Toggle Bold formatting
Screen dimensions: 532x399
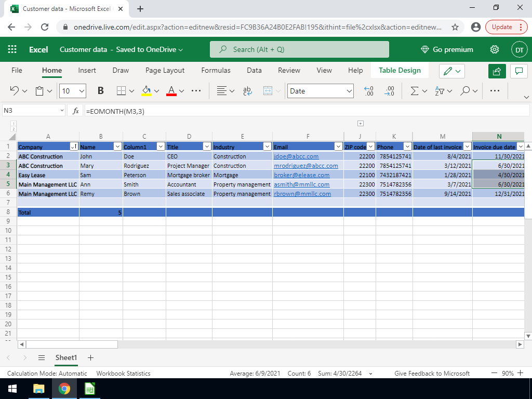(x=100, y=90)
